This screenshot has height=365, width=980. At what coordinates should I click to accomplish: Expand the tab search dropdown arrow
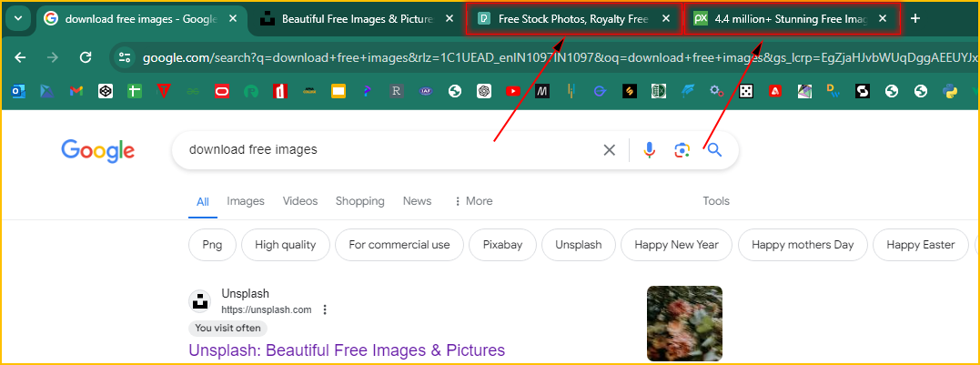tap(18, 18)
